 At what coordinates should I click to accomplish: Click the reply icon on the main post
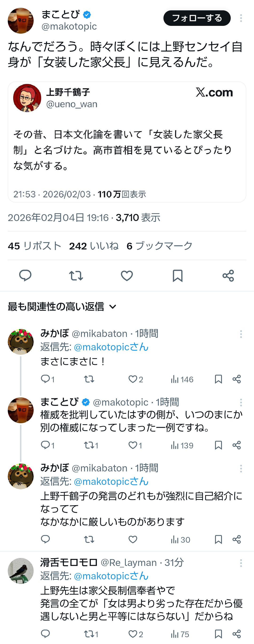(x=25, y=276)
